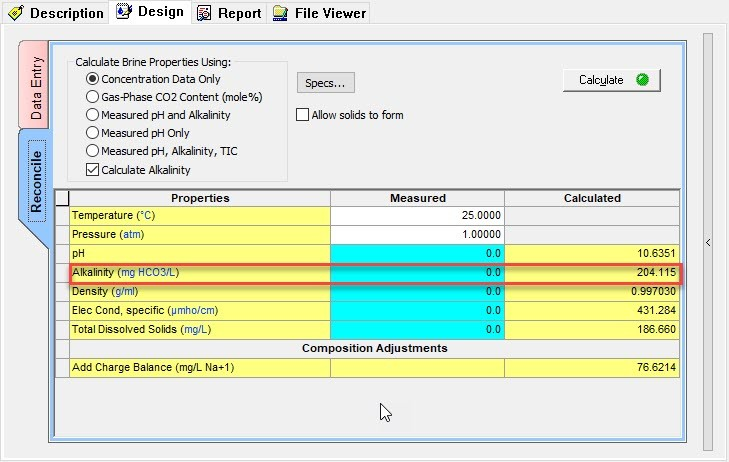Select Measured pH Only option
Viewport: 729px width, 462px height.
(x=138, y=133)
